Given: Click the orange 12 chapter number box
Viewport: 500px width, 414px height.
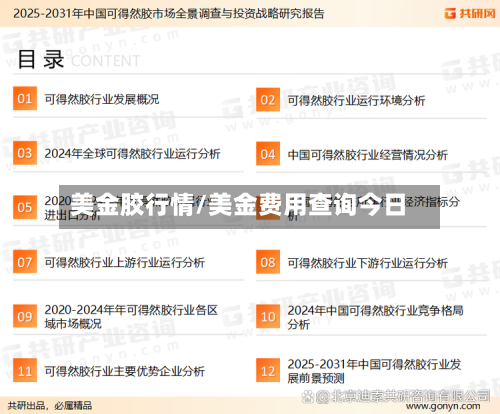Looking at the screenshot, I should tap(268, 371).
